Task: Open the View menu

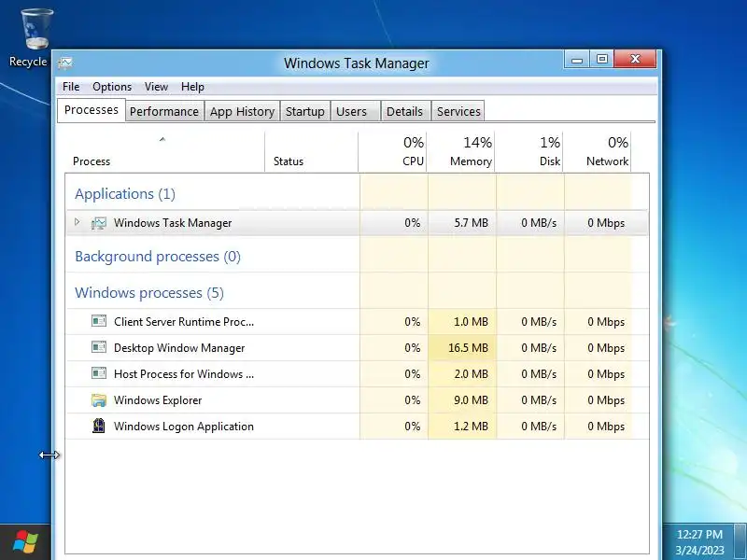Action: click(156, 87)
